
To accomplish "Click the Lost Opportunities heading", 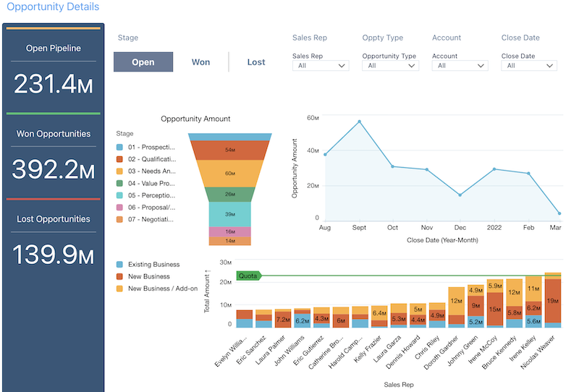I will [53, 219].
